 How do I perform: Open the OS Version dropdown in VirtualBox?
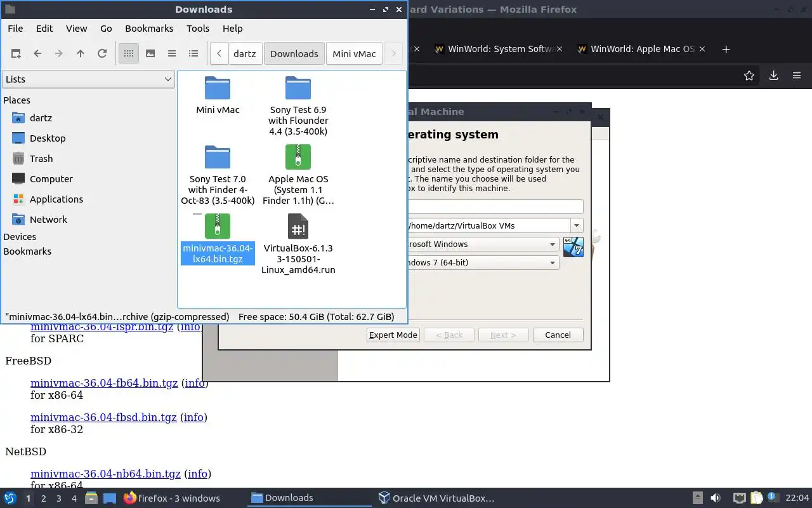[x=483, y=262]
